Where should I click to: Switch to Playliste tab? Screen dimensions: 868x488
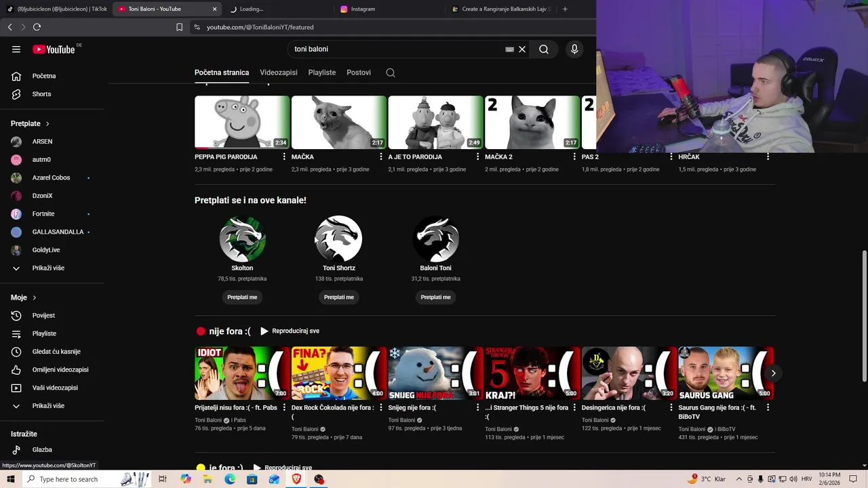click(x=322, y=73)
